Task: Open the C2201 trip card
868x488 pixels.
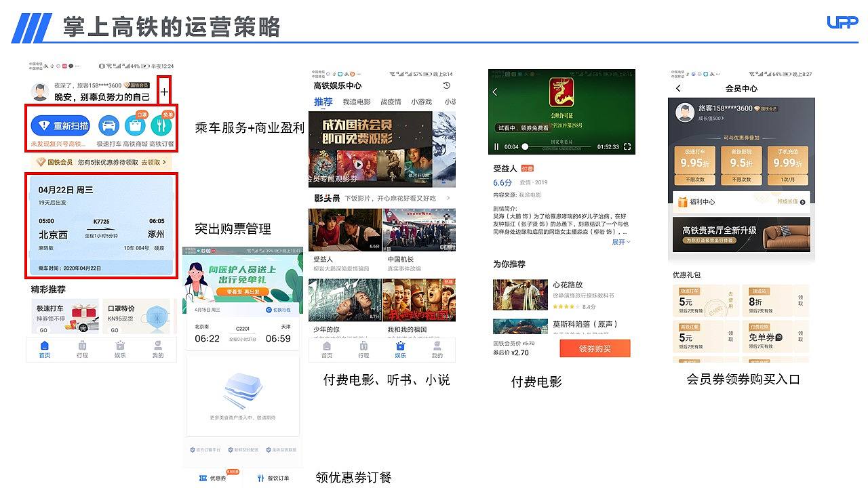Action: click(x=242, y=333)
